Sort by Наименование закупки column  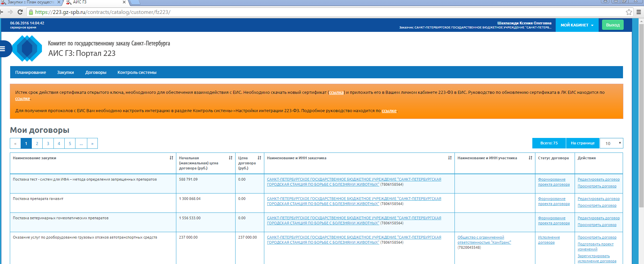pos(171,158)
